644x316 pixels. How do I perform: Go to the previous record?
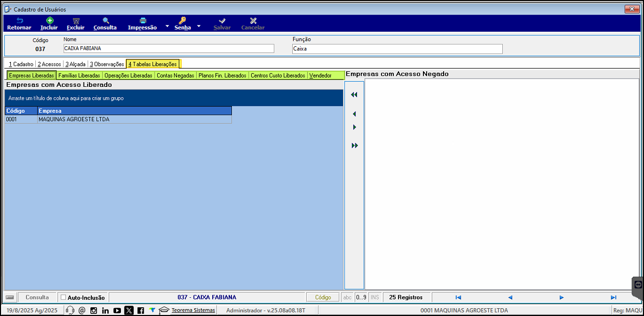[x=510, y=297]
